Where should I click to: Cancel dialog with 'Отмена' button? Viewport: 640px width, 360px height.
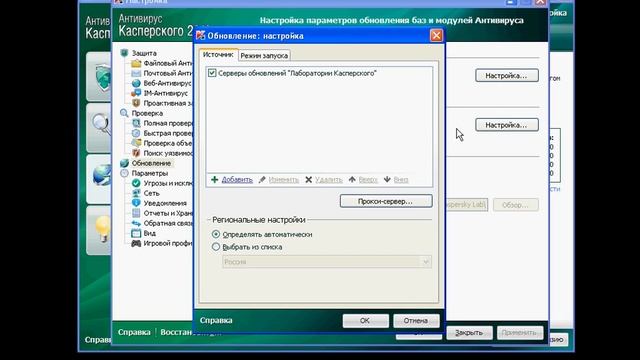pos(416,321)
